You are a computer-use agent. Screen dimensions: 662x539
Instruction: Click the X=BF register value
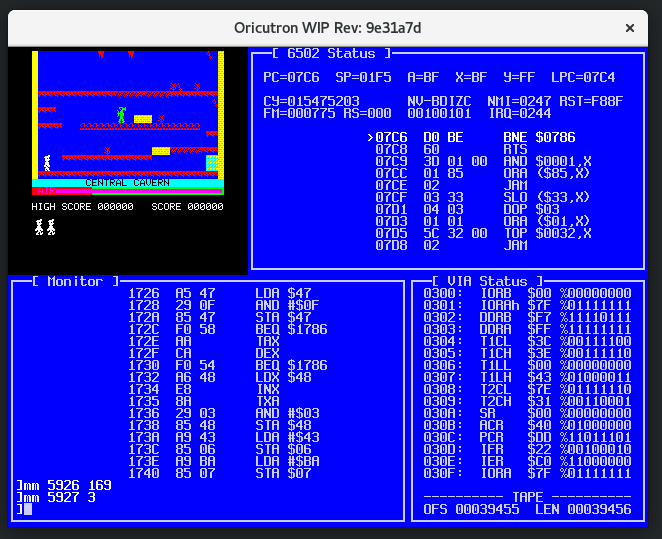click(x=471, y=77)
